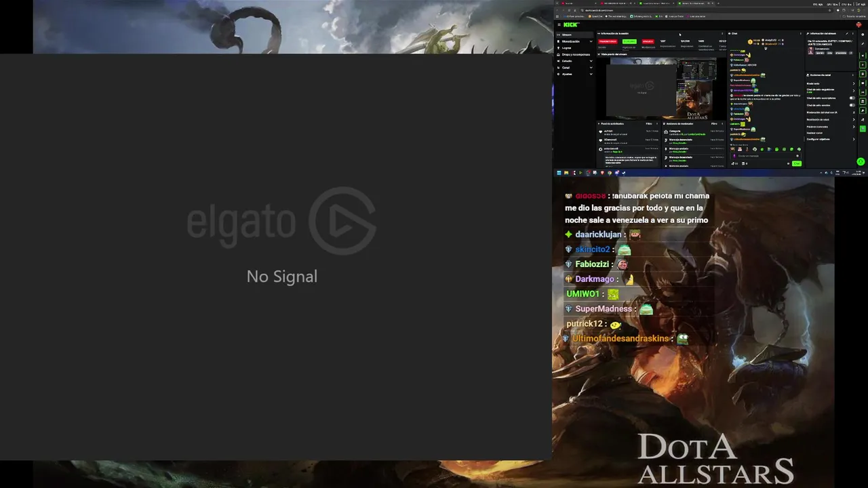
Task: Click the Elgato logo in capture window
Action: coord(281,221)
